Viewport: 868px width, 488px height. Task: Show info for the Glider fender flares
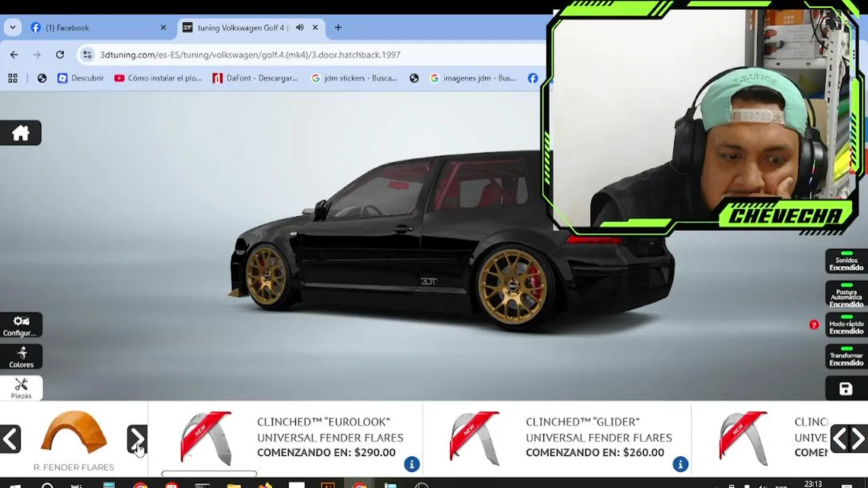click(680, 464)
